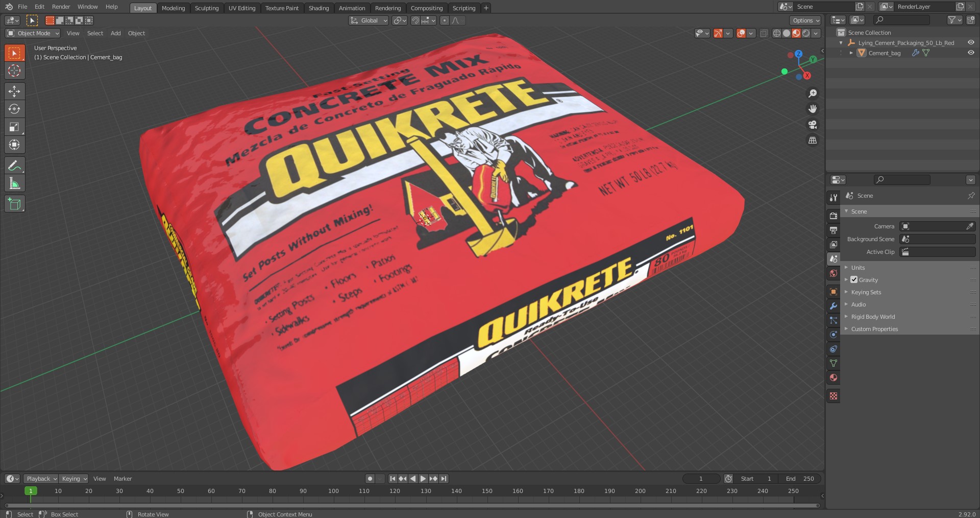Viewport: 980px width, 518px height.
Task: Jump to the timeline end frame
Action: click(444, 479)
